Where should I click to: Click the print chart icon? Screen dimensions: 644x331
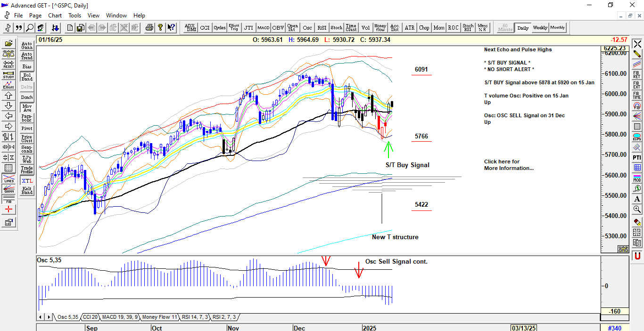pyautogui.click(x=149, y=28)
